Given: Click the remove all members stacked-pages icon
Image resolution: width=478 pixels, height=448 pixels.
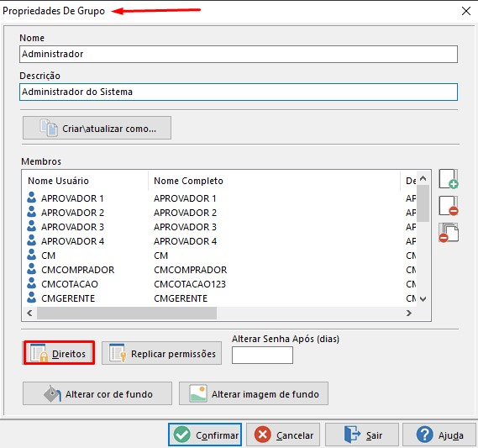Looking at the screenshot, I should [x=449, y=233].
